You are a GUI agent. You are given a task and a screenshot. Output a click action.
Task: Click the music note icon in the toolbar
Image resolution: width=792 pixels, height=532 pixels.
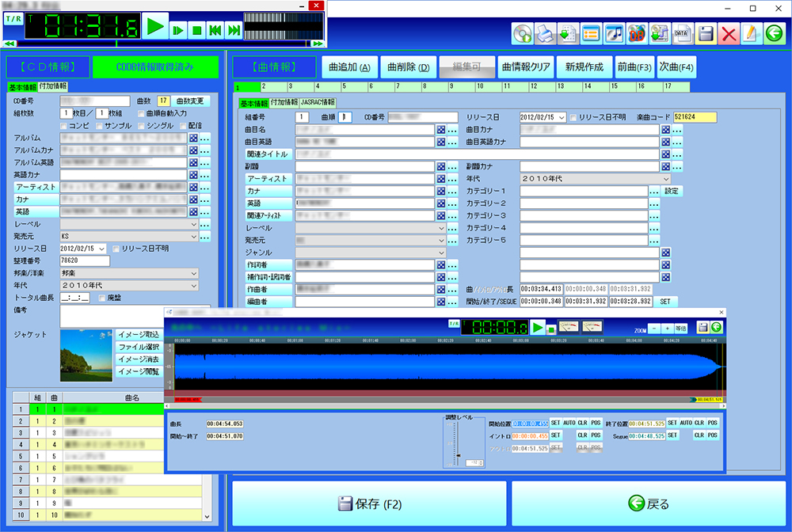tap(614, 33)
